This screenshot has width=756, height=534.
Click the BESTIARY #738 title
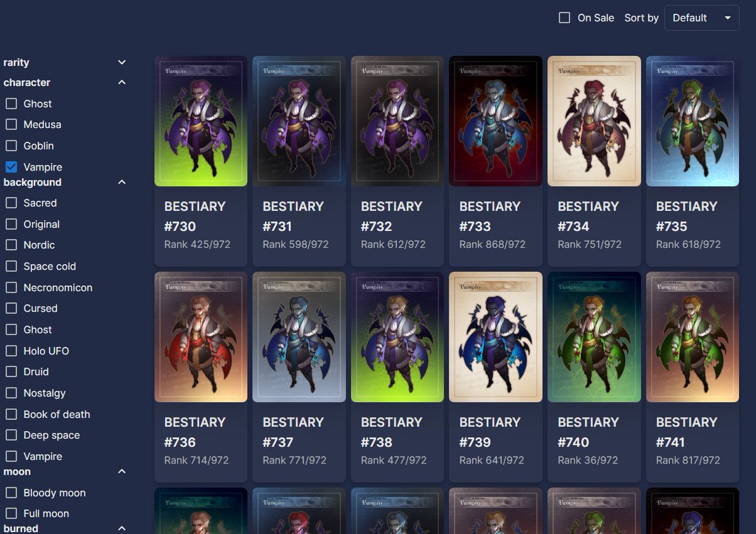pos(391,432)
